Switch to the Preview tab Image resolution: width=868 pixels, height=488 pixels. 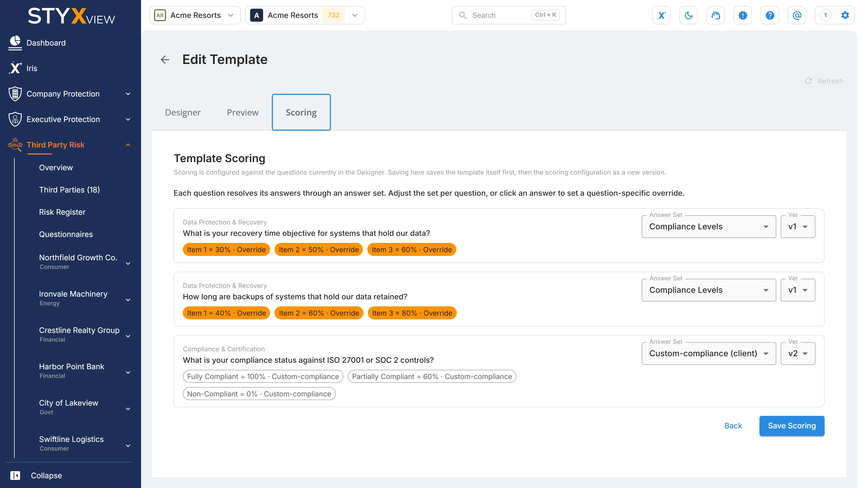point(242,112)
